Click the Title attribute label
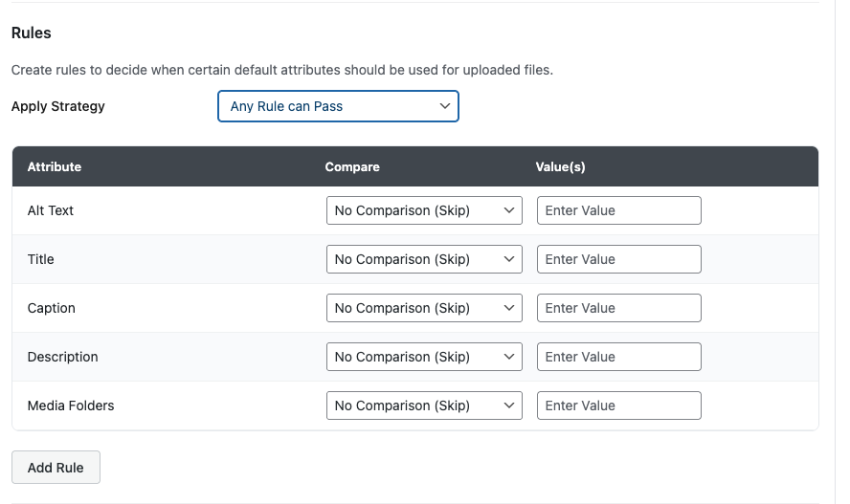This screenshot has height=504, width=850. coord(41,259)
